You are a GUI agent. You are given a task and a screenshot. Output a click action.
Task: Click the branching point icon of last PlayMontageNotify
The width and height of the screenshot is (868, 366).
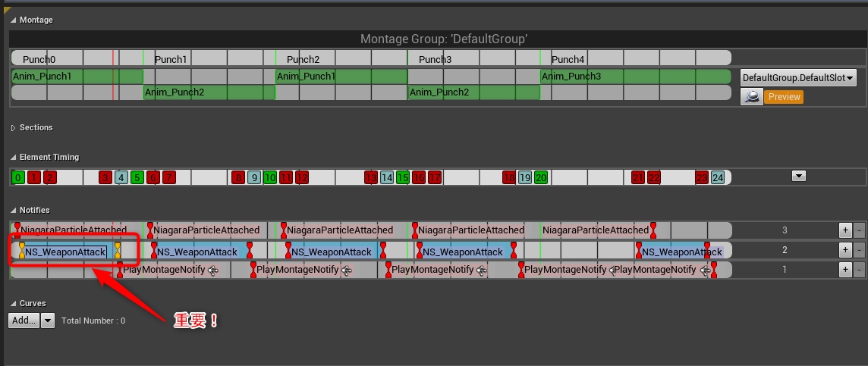(704, 271)
